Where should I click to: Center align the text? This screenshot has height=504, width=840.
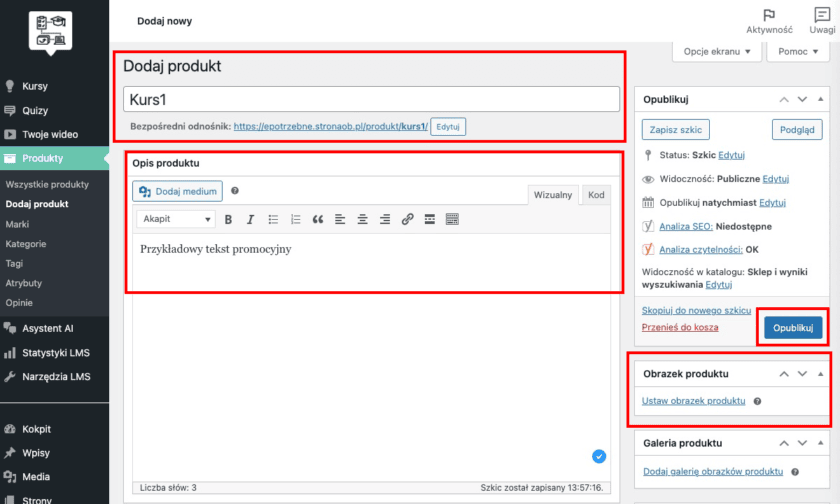tap(362, 219)
